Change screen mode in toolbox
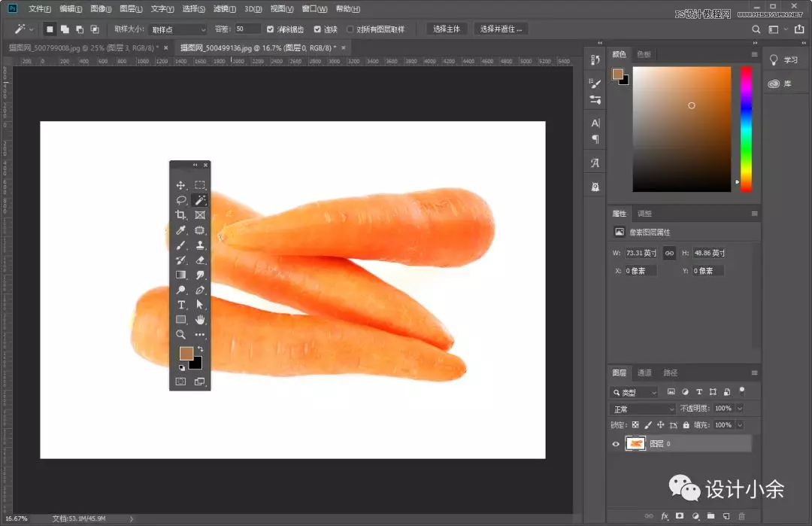Screen dimensions: 812x526 200,382
